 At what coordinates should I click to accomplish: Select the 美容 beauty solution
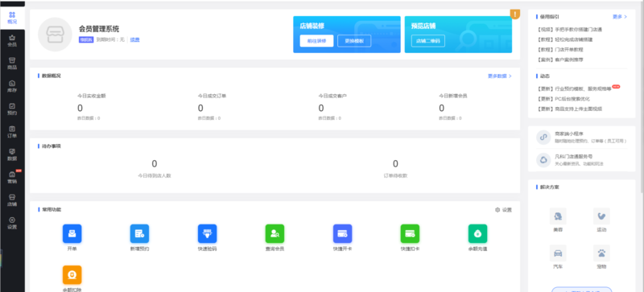[x=558, y=220]
